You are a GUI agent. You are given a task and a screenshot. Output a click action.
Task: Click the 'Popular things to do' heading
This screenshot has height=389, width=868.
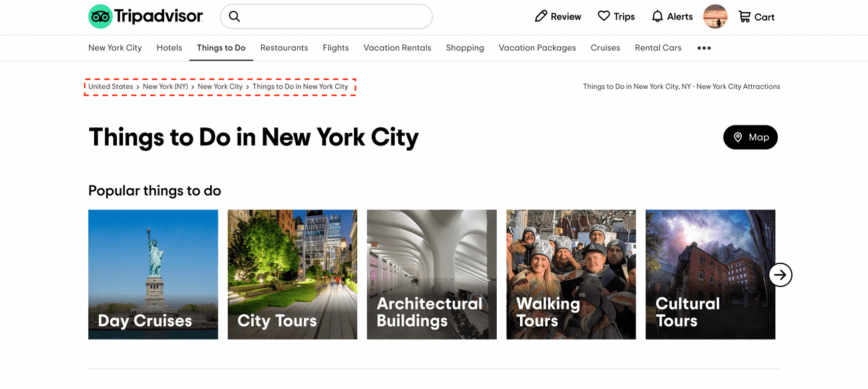pyautogui.click(x=155, y=191)
